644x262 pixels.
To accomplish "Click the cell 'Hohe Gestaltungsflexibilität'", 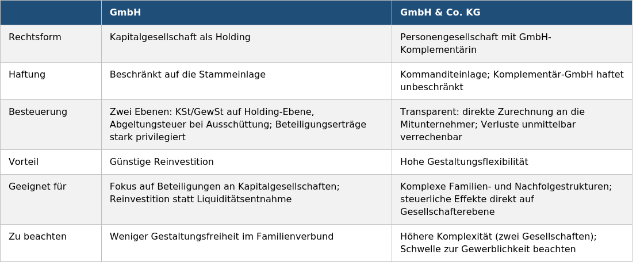I will click(x=512, y=162).
